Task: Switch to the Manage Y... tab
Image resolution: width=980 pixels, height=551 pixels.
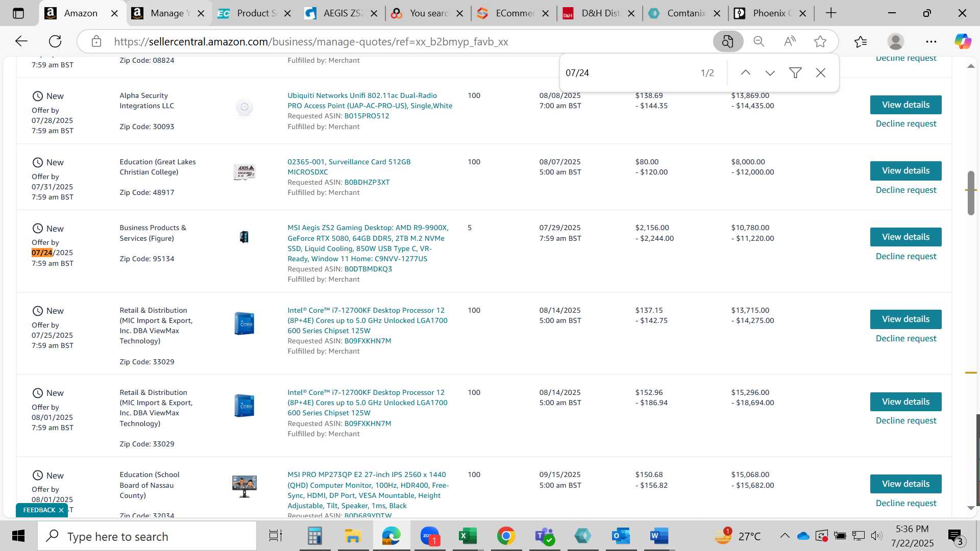Action: click(x=168, y=13)
